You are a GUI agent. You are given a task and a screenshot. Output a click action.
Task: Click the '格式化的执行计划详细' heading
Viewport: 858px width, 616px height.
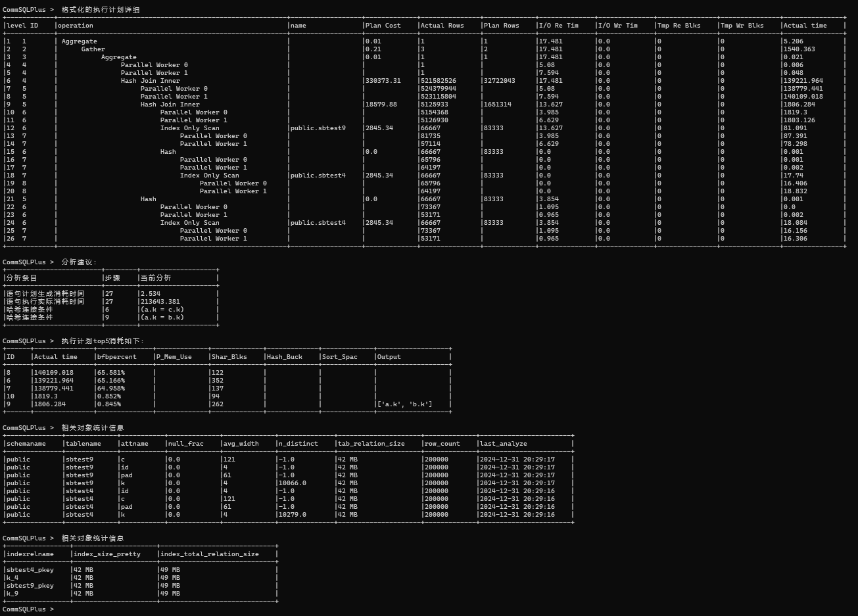click(101, 10)
